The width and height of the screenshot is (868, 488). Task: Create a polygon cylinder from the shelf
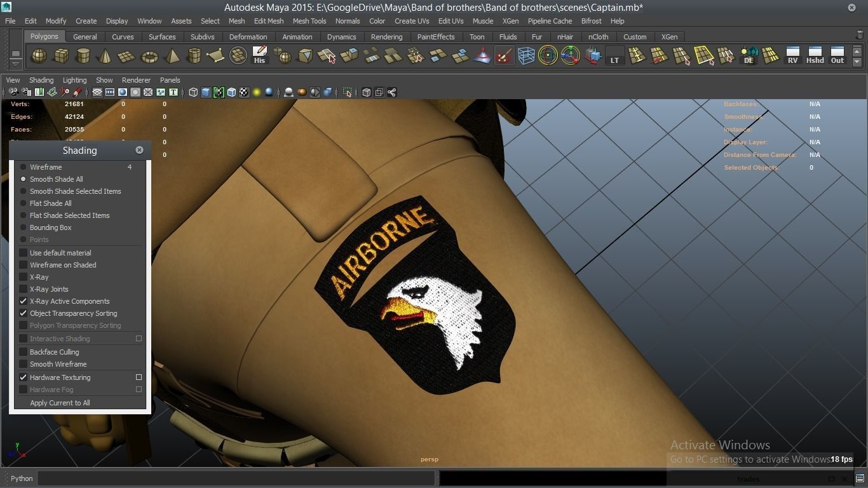click(x=83, y=57)
